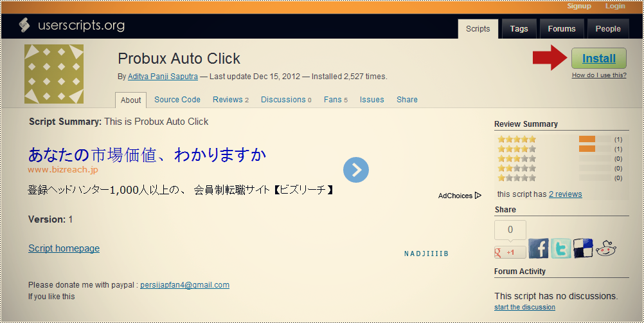
Task: Click the persijapfan4@gmail.com email link
Action: coord(184,285)
